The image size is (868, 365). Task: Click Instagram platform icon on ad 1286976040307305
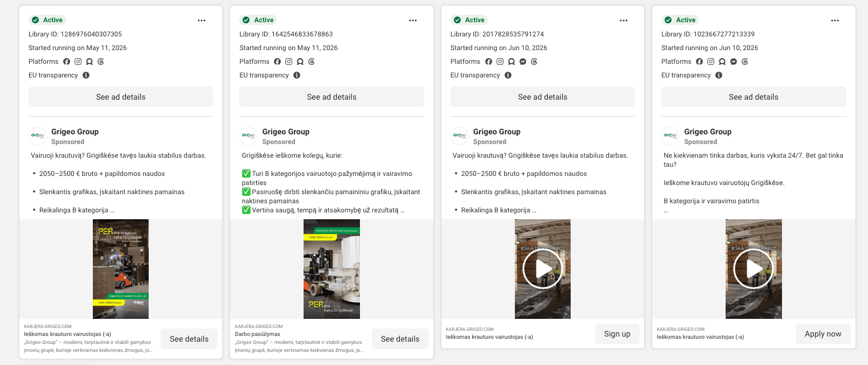(x=78, y=61)
